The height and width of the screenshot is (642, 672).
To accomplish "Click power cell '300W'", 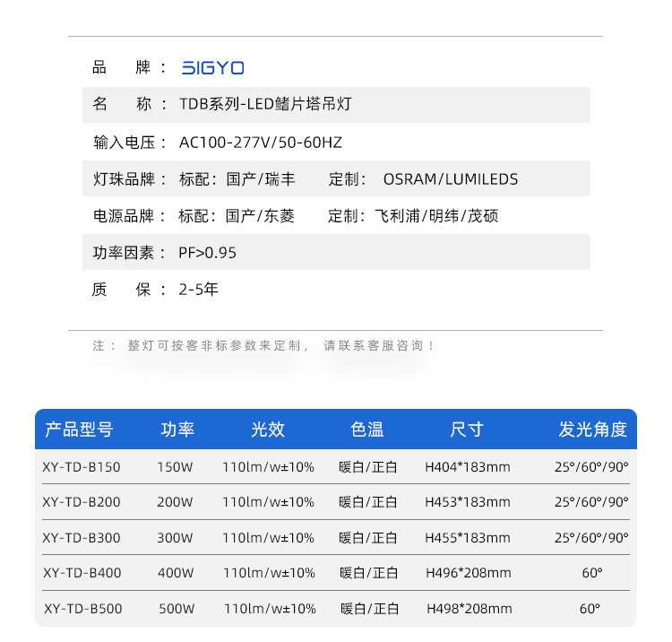I will (x=175, y=537).
